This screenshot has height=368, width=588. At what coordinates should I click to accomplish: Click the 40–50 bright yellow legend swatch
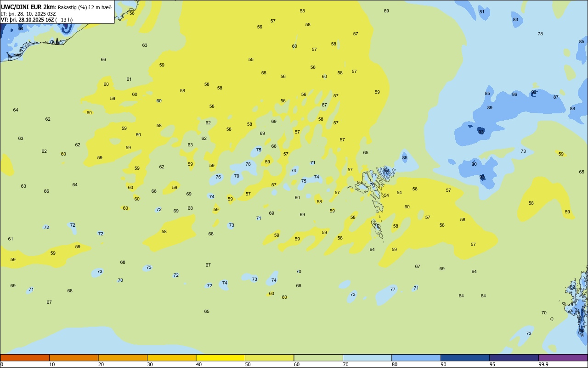tap(220, 357)
